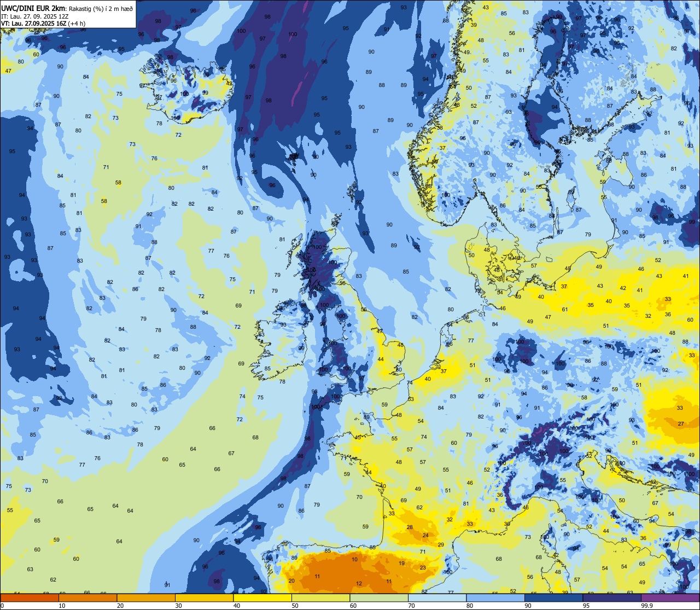Click the 80–90% medium blue legend swatch
The width and height of the screenshot is (700, 610).
click(495, 597)
